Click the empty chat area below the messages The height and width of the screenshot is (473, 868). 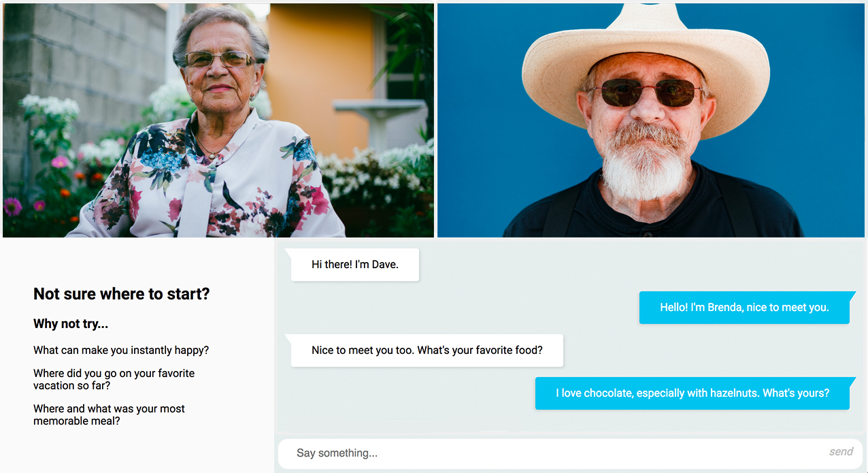(570, 422)
